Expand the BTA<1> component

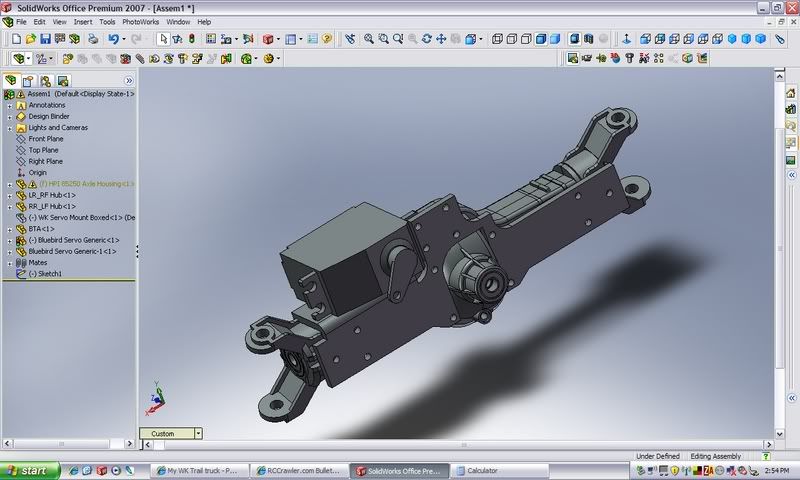pyautogui.click(x=9, y=230)
